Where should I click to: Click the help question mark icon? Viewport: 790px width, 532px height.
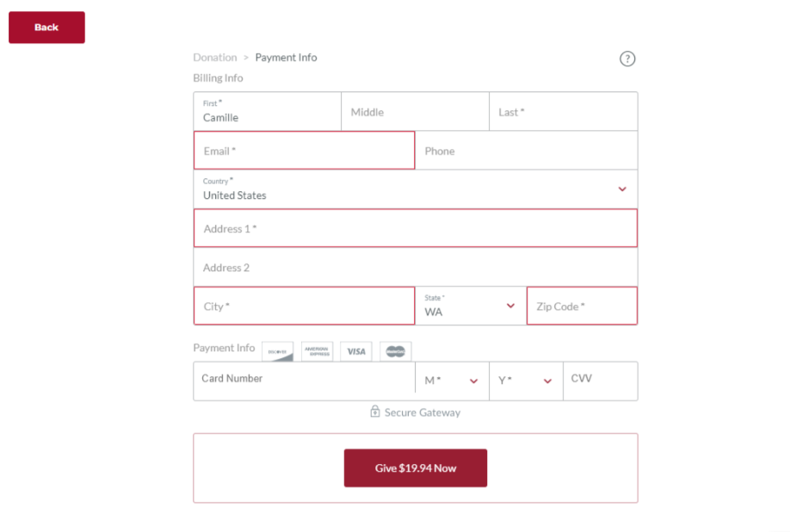[x=626, y=59]
